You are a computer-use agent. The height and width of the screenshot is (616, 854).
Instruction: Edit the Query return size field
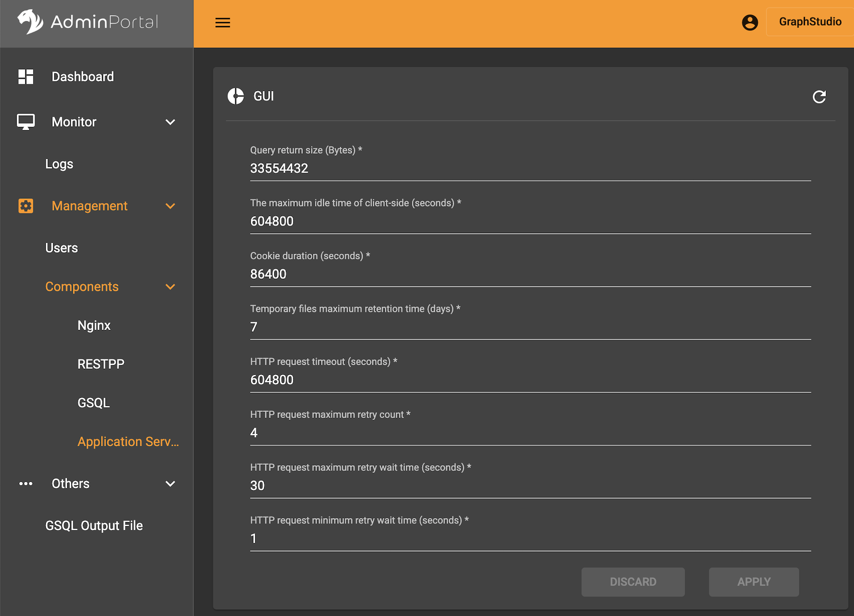pyautogui.click(x=530, y=168)
